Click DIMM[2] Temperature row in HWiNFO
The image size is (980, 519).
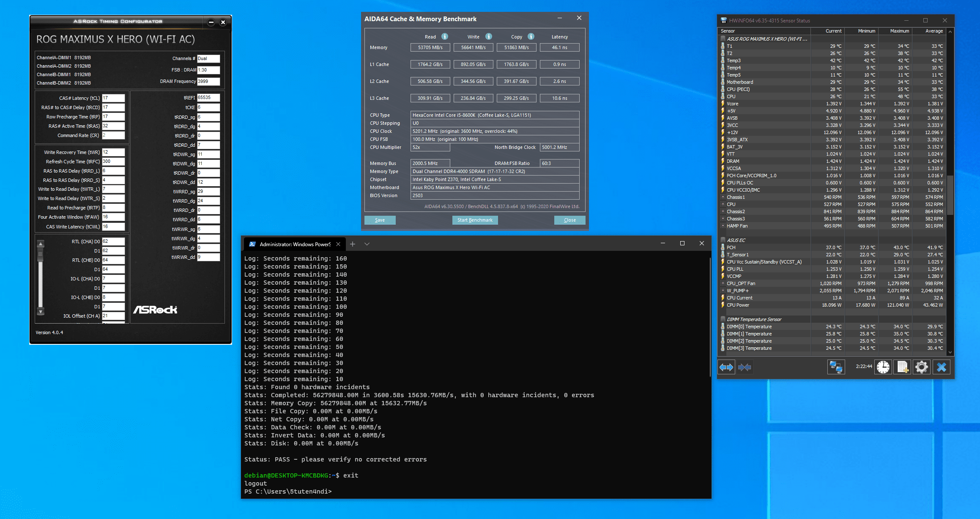832,341
